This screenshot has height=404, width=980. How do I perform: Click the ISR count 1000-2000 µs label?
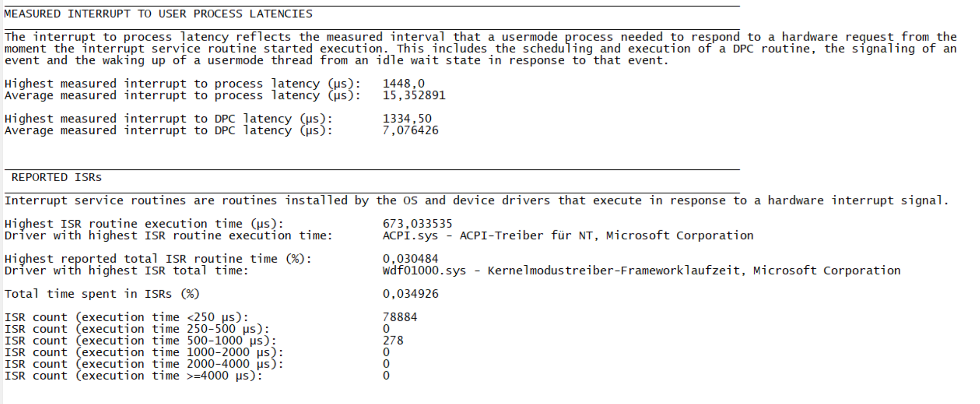[x=144, y=352]
